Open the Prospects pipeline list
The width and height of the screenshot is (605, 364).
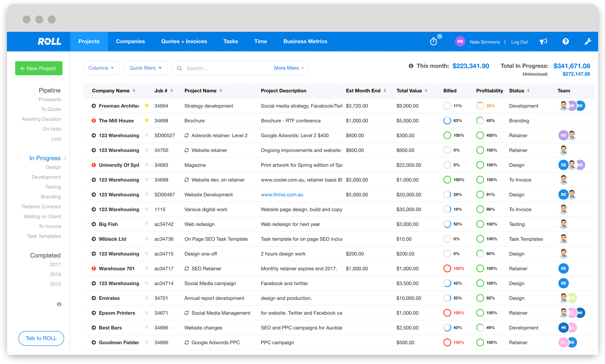50,99
